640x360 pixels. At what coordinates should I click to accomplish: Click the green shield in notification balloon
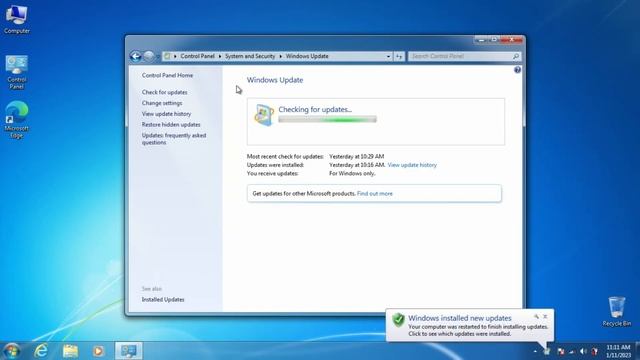[x=398, y=320]
